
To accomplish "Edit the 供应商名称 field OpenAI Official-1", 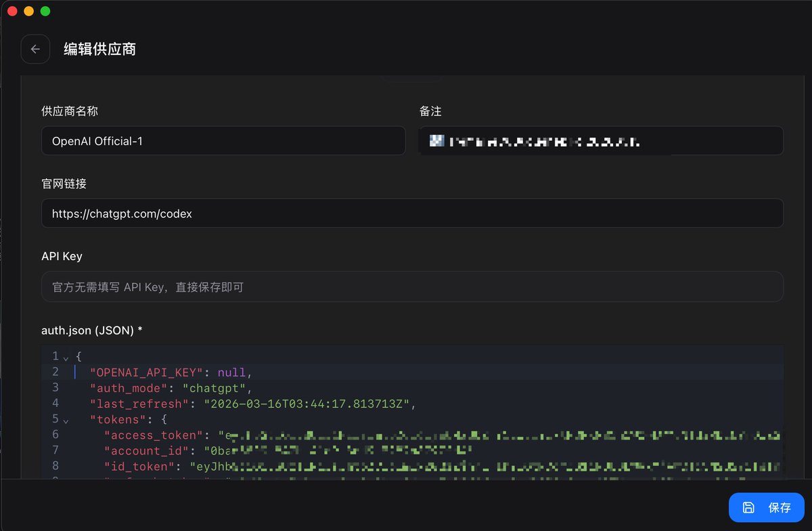I will point(223,141).
